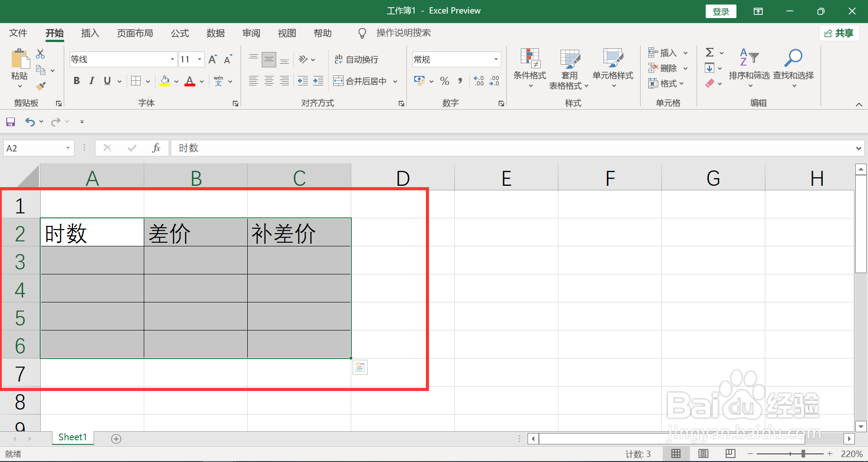Click the Cut scissors icon
This screenshot has width=868, height=462.
point(40,54)
